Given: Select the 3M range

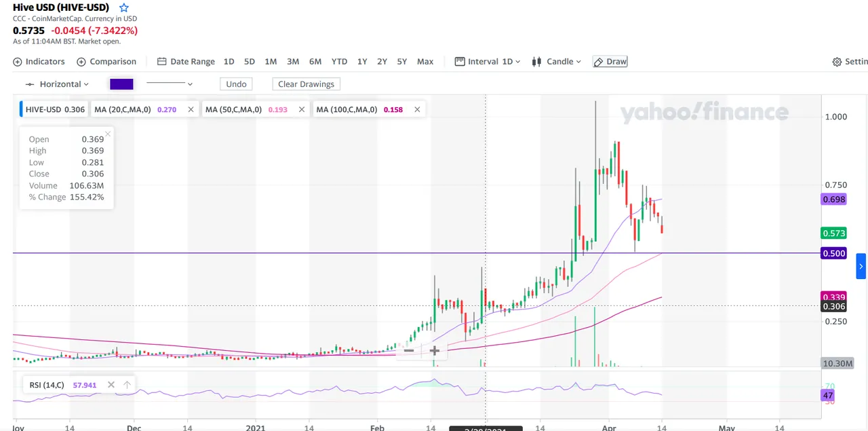Looking at the screenshot, I should click(293, 62).
